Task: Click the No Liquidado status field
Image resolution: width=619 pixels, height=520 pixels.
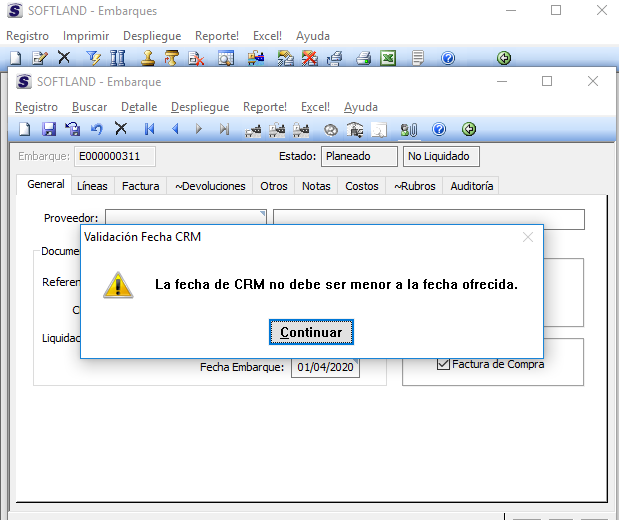Action: point(441,156)
